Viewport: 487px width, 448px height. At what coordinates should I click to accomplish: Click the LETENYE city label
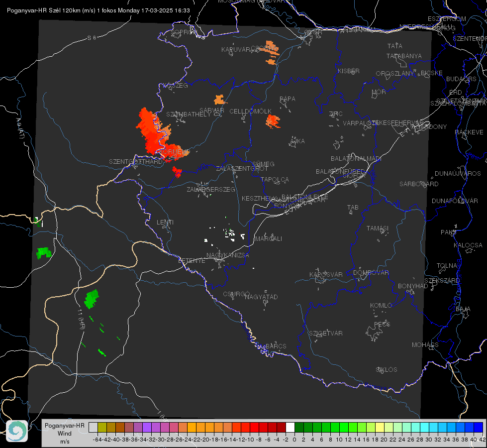192,261
